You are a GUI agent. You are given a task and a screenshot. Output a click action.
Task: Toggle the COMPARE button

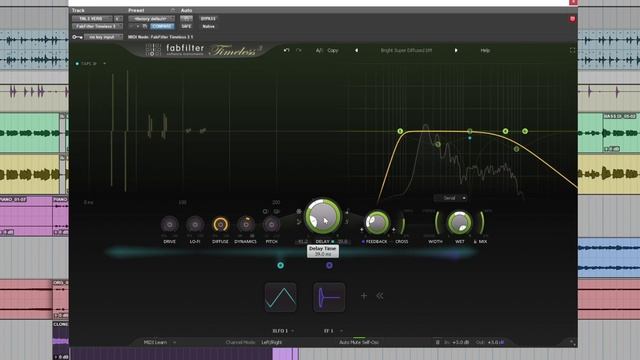click(x=162, y=26)
